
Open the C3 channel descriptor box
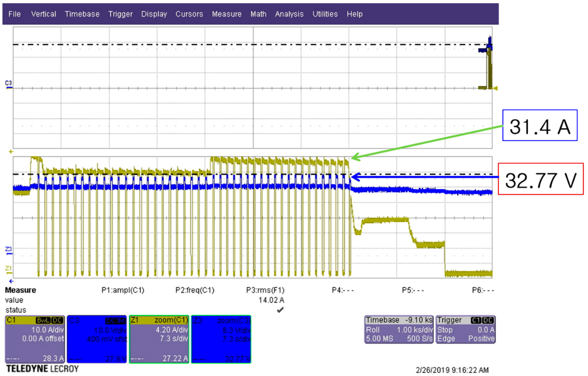(x=97, y=339)
